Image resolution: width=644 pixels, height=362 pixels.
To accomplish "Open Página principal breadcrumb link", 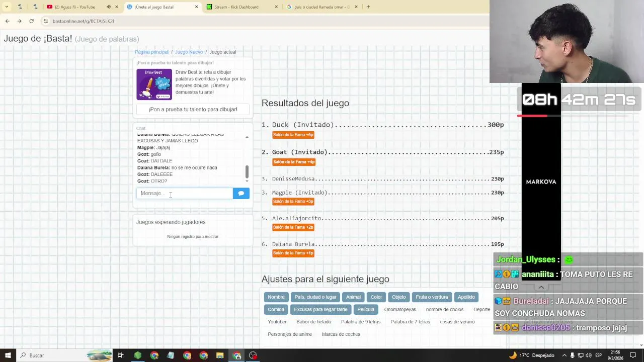I will [x=151, y=52].
